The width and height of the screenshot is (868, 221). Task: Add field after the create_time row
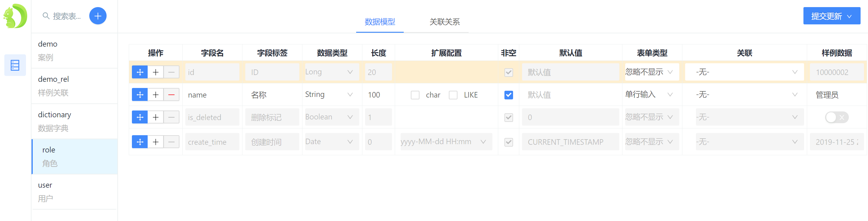pyautogui.click(x=156, y=142)
